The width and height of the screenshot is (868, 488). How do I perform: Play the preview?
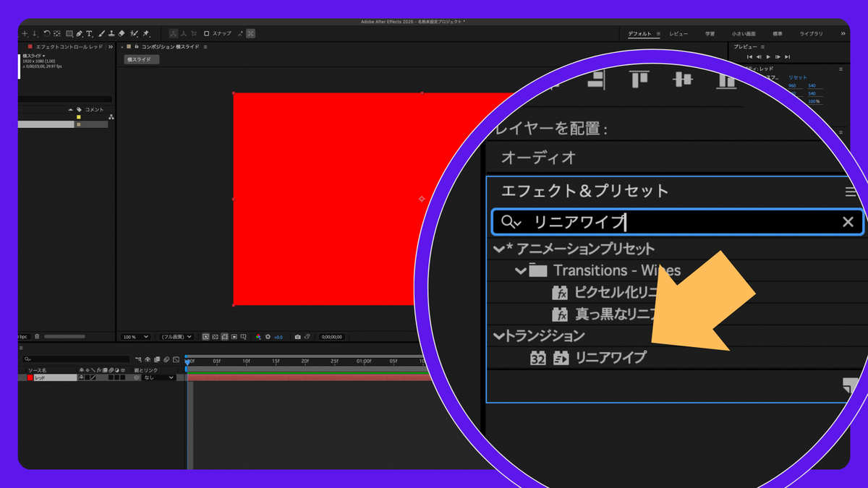tap(768, 57)
